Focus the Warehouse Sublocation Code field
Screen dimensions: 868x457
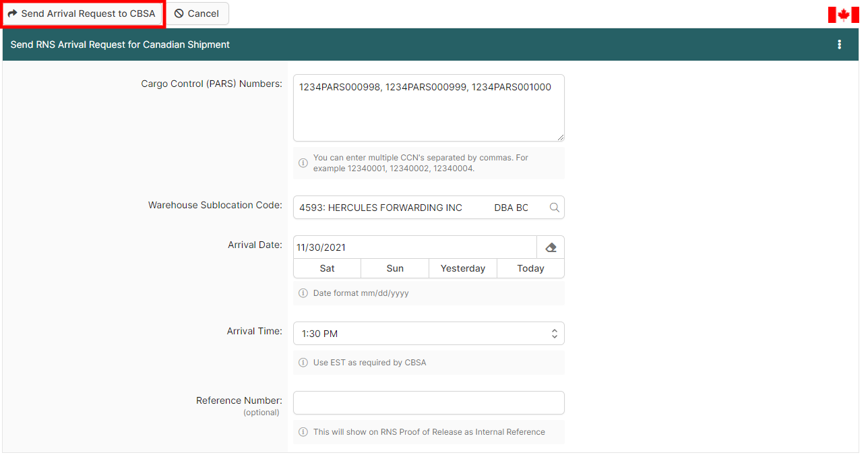tap(418, 208)
